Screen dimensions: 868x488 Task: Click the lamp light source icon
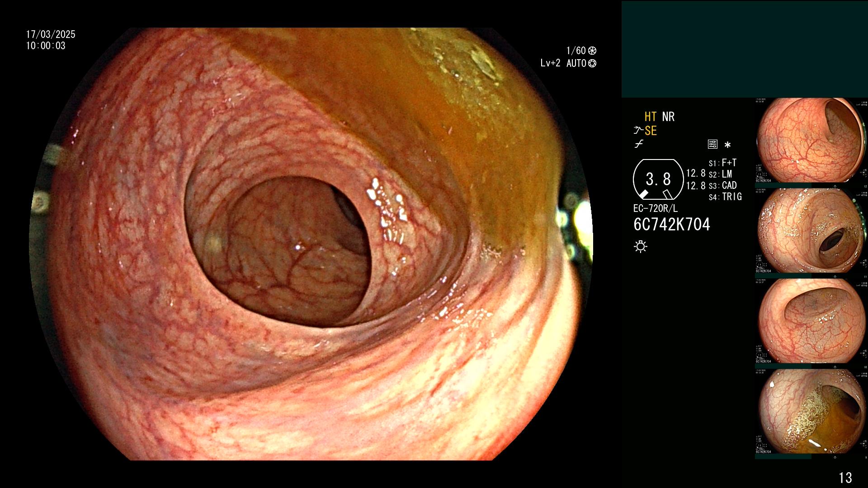641,246
